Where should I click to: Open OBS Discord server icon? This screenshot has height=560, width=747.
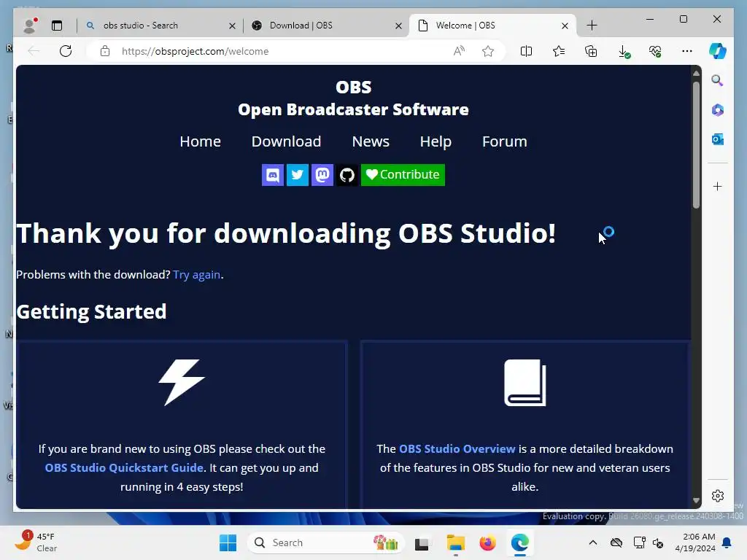(273, 175)
